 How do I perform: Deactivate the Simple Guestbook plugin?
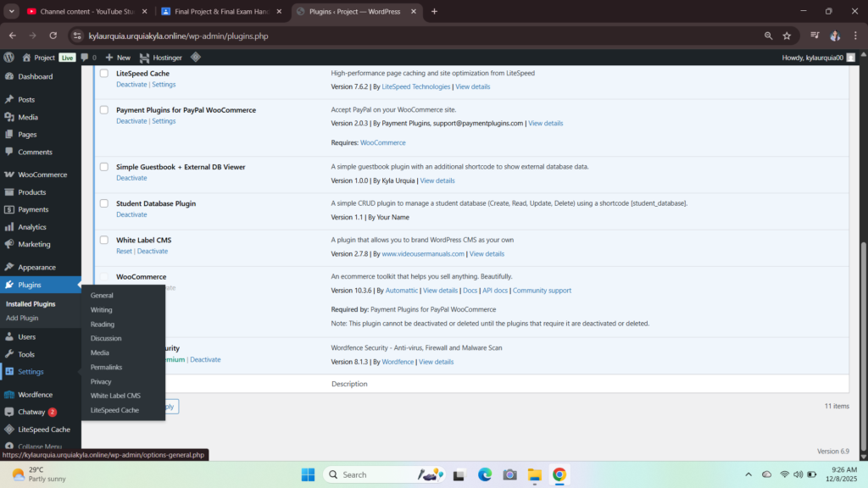click(x=131, y=178)
